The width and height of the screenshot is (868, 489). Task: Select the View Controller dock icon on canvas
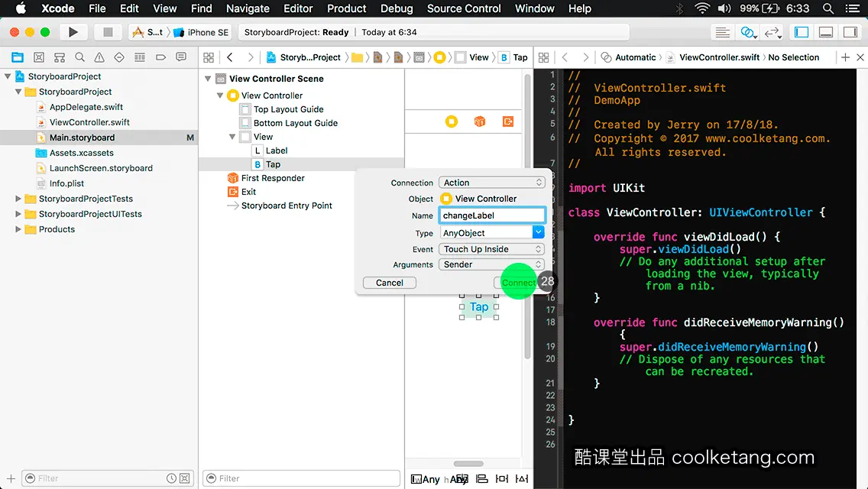(x=452, y=121)
